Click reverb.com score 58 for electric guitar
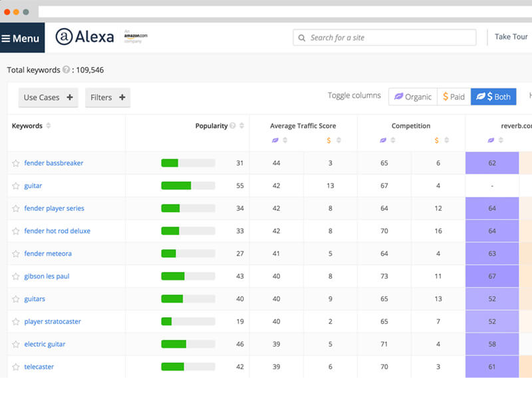This screenshot has width=532, height=399. tap(492, 344)
